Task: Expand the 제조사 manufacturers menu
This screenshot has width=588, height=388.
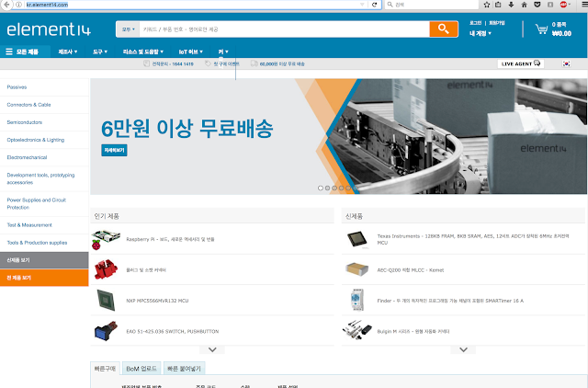Action: 67,51
